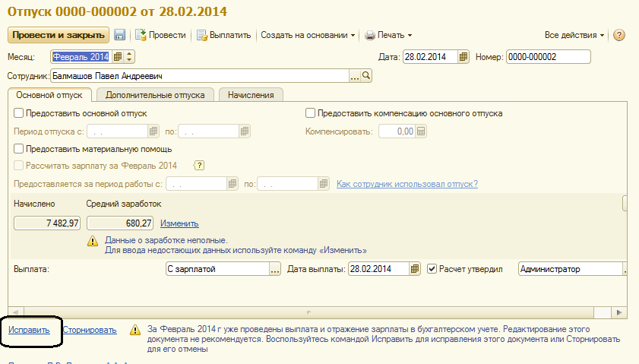Viewport: 639px width, 364px height.
Task: Click the Номер input field
Action: click(549, 57)
